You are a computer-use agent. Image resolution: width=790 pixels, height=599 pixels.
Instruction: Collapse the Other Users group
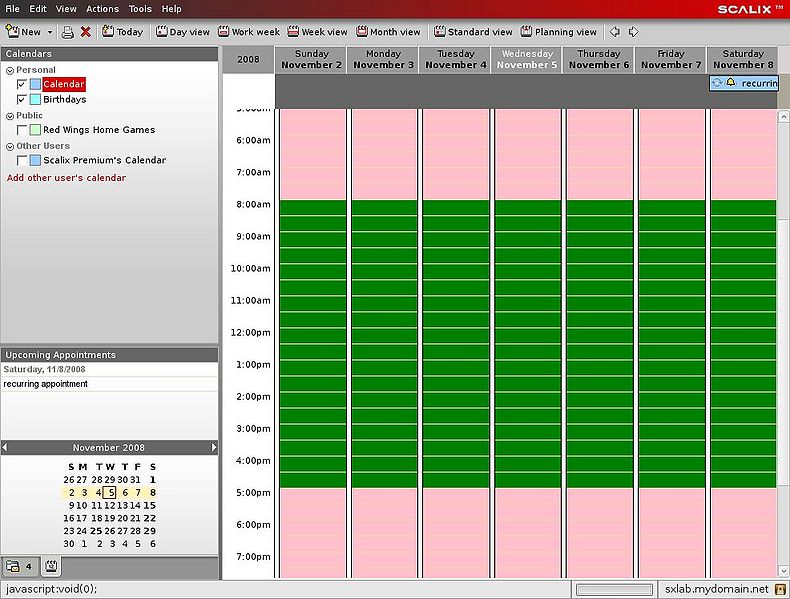(9, 147)
